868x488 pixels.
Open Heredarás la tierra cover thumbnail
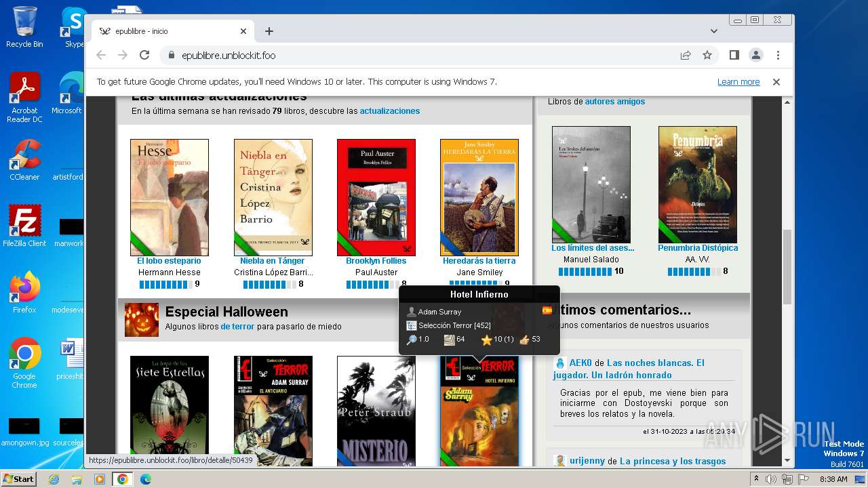pos(479,197)
